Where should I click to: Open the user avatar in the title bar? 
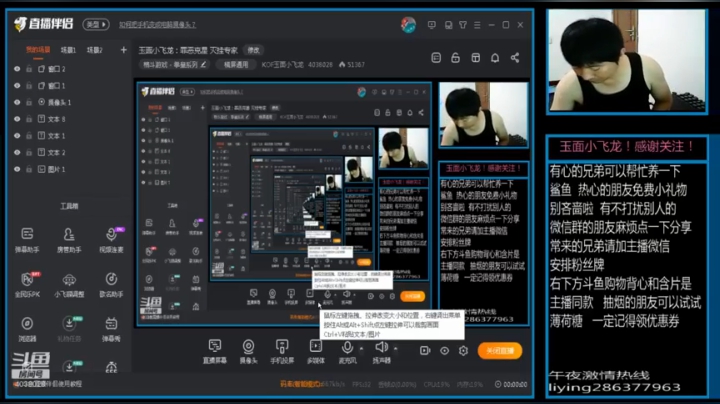click(408, 25)
